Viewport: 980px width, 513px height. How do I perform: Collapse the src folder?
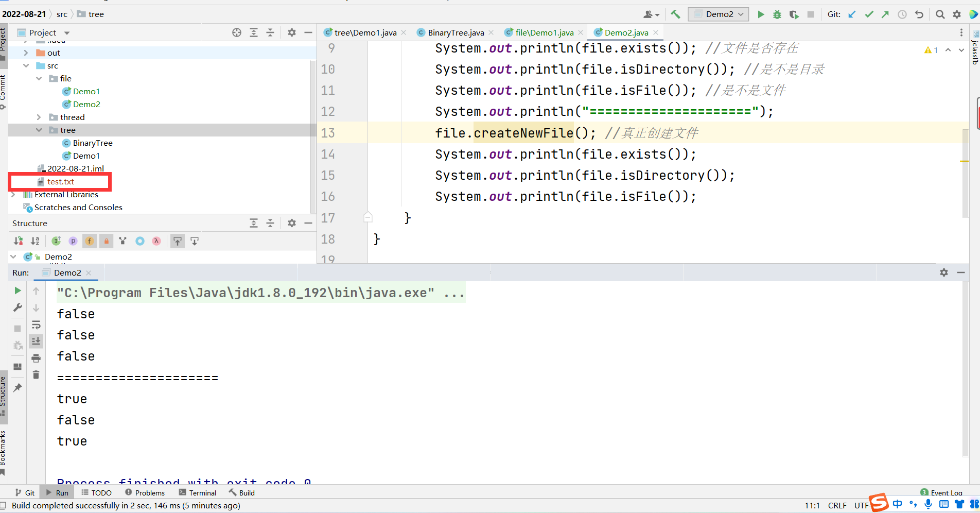[x=26, y=65]
